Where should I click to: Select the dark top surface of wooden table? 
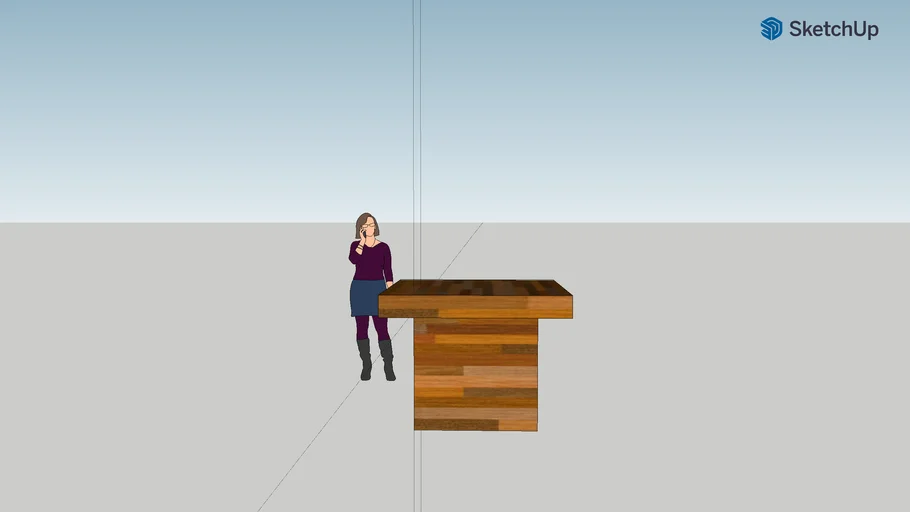(475, 287)
